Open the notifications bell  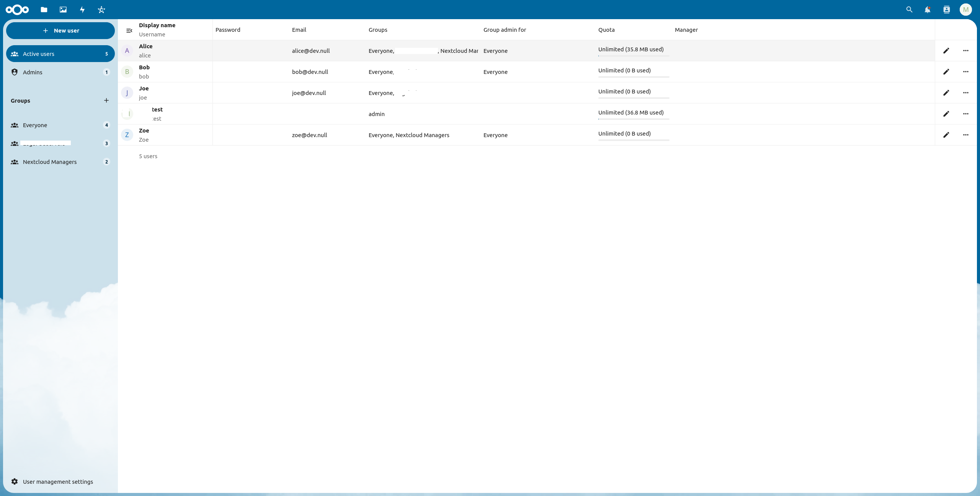(x=928, y=10)
